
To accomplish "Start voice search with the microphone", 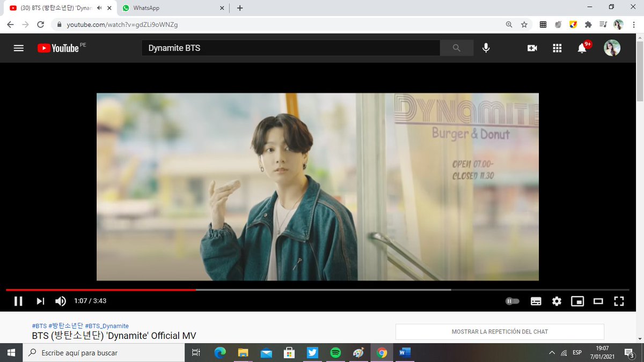I will [x=486, y=48].
